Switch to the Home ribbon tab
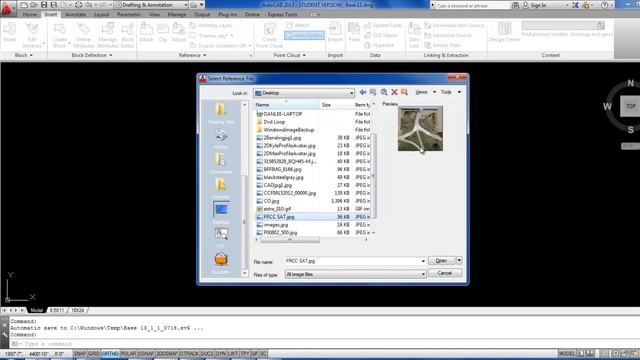The image size is (640, 360). tap(29, 14)
